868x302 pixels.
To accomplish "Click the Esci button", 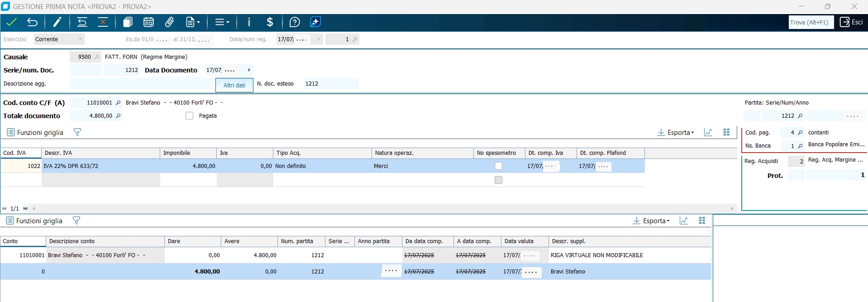I will point(851,22).
